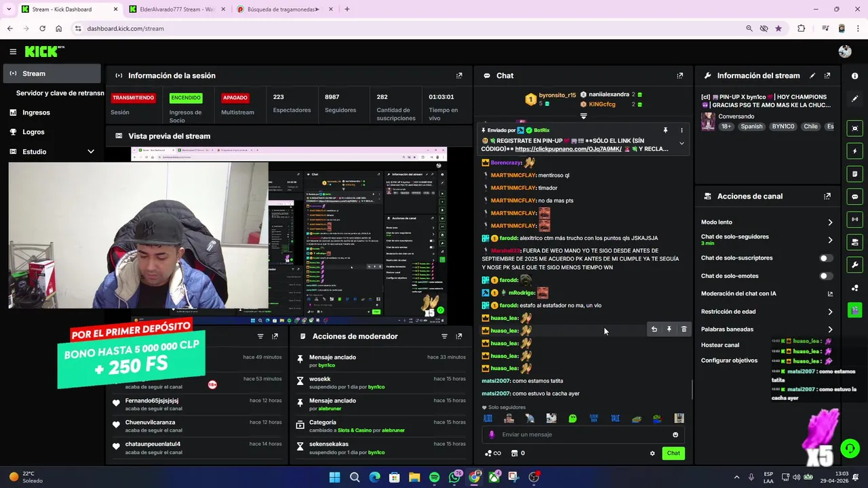
Task: Open Moderación del chat con IA link
Action: 830,294
